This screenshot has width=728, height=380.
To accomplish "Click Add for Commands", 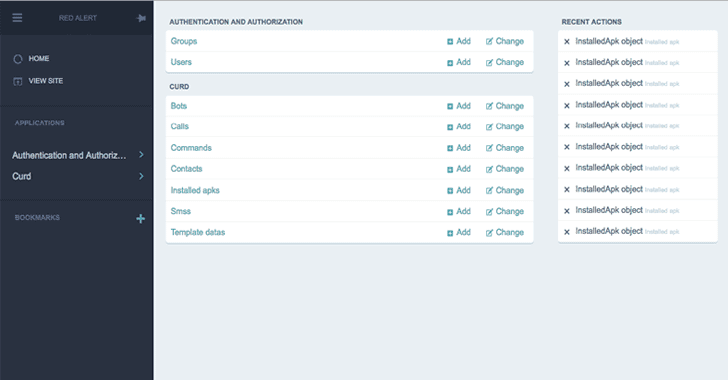I will 459,148.
